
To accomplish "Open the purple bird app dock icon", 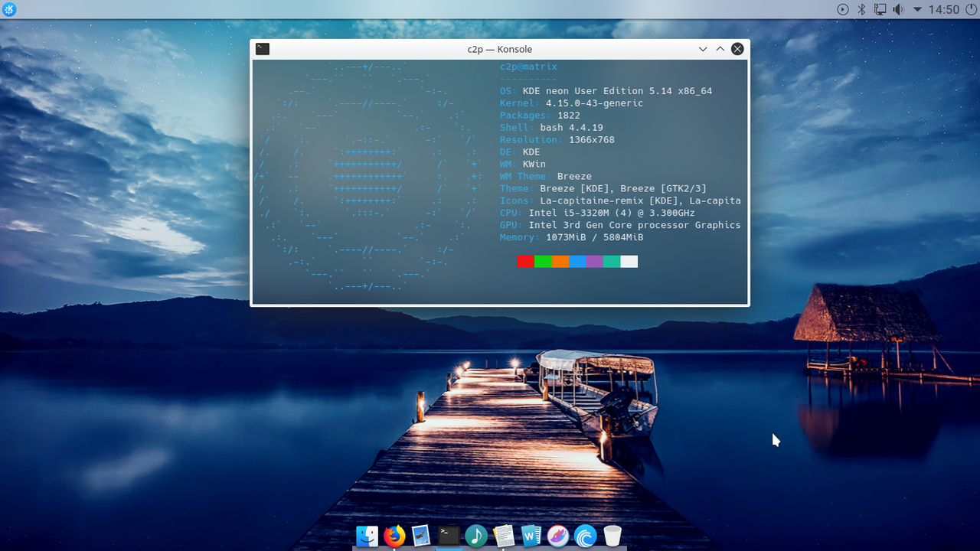I will pyautogui.click(x=558, y=536).
